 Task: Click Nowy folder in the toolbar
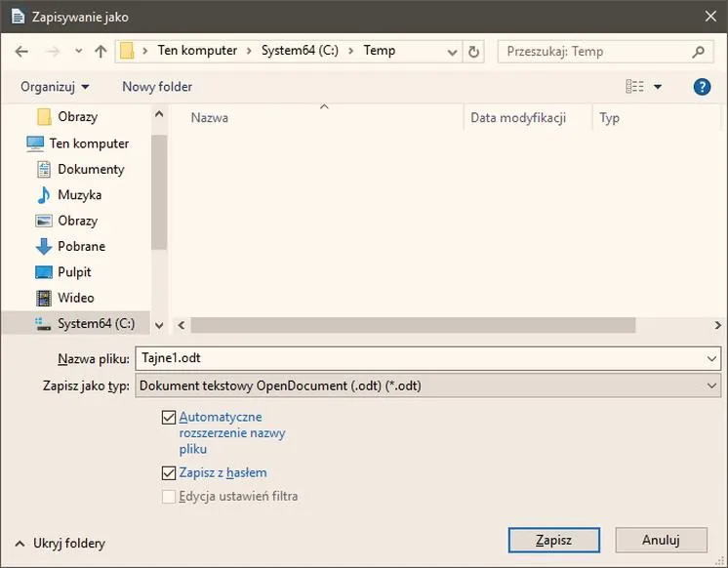click(x=157, y=87)
